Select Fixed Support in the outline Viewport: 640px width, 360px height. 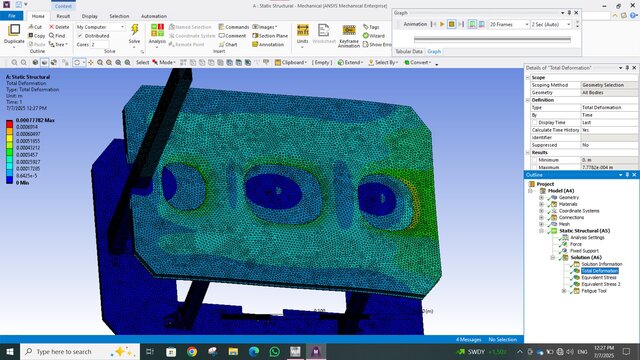[584, 251]
